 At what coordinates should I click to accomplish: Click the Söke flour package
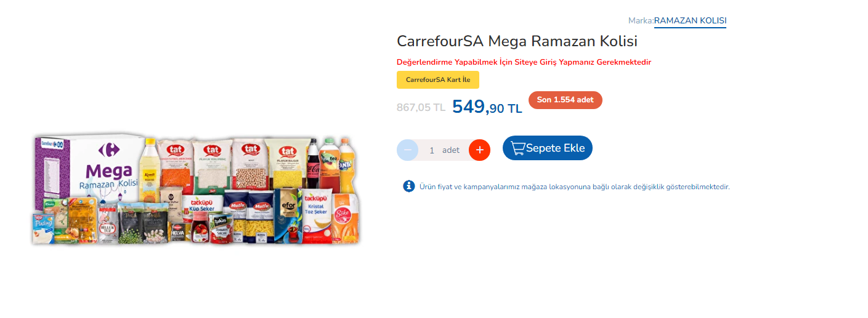pos(345,218)
